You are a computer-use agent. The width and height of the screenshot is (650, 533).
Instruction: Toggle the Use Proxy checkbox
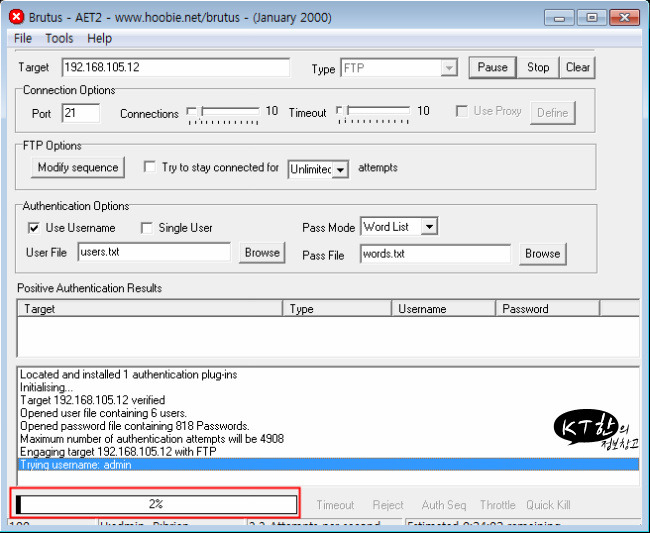point(461,111)
